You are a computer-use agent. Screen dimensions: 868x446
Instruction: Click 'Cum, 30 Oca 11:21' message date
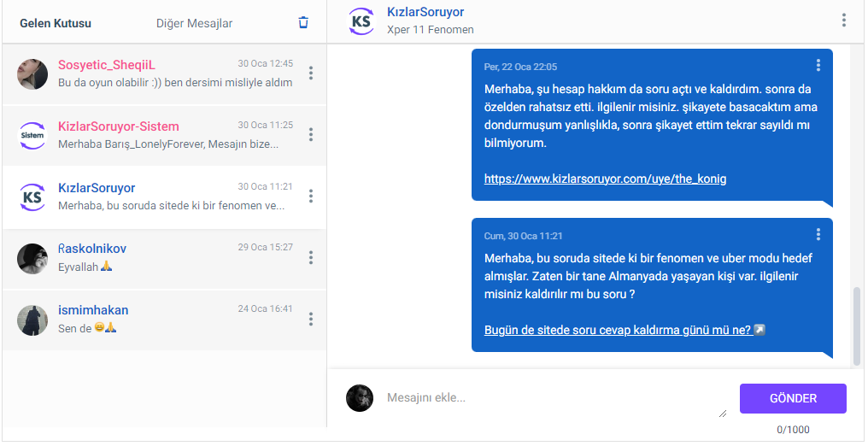(x=523, y=237)
